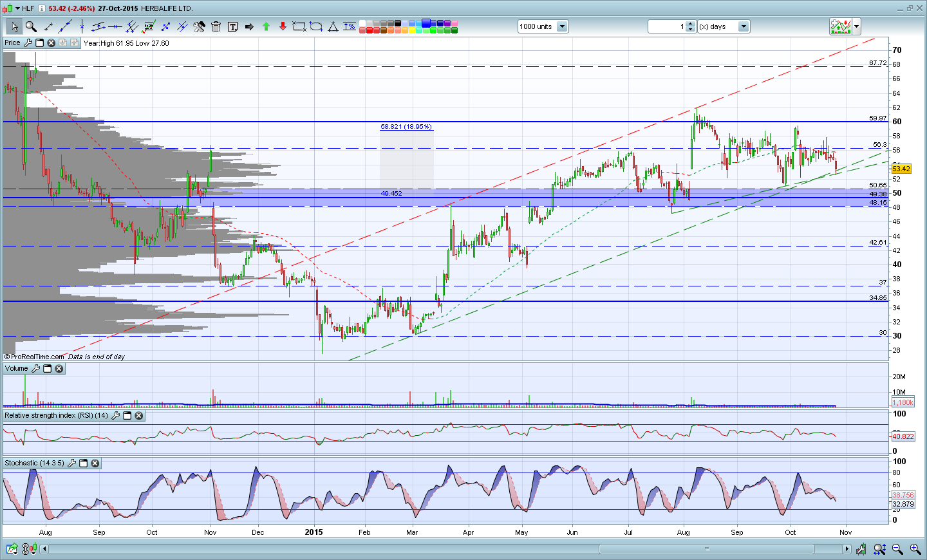Insert a red down arrow marker

pyautogui.click(x=283, y=26)
